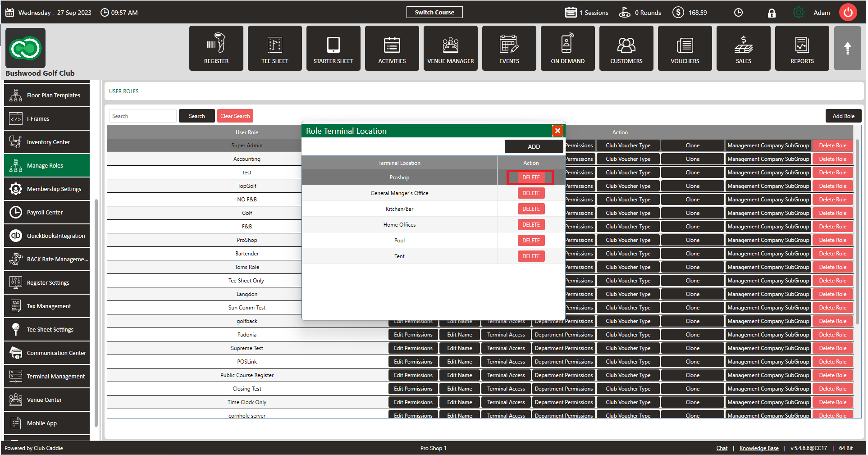Open Venue Manager
Screen dimensions: 868x455
click(x=450, y=48)
